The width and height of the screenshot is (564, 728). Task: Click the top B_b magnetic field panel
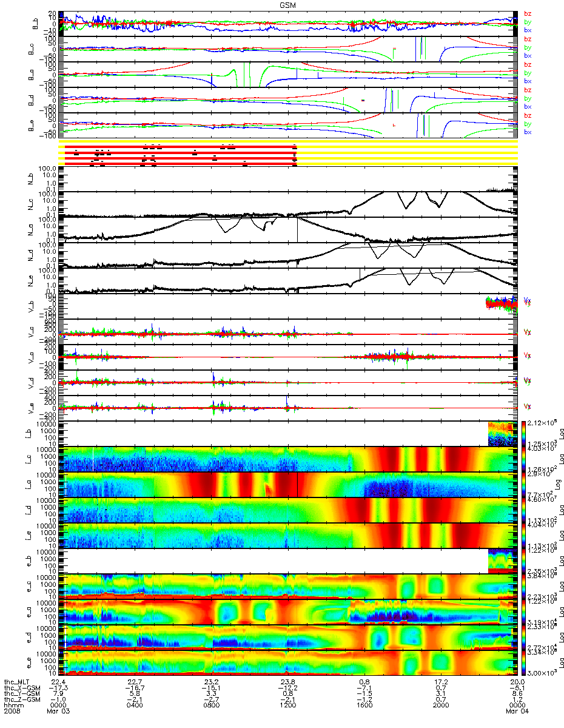click(288, 23)
